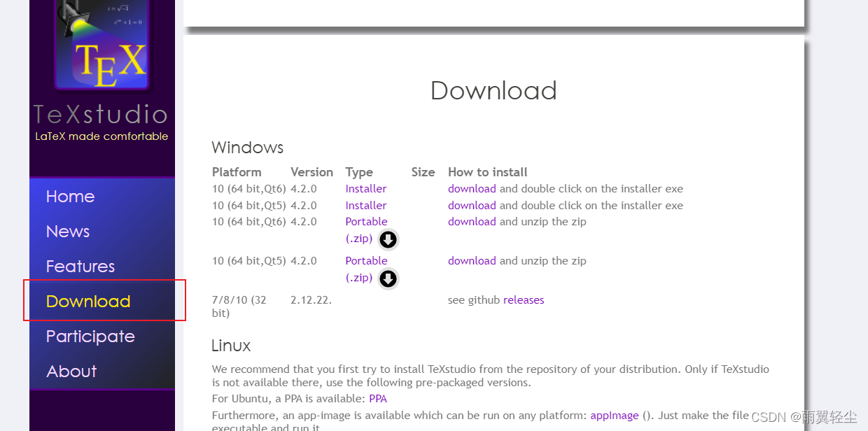868x431 pixels.
Task: Click download arrow icon for Qt6 portable zip
Action: pyautogui.click(x=388, y=239)
